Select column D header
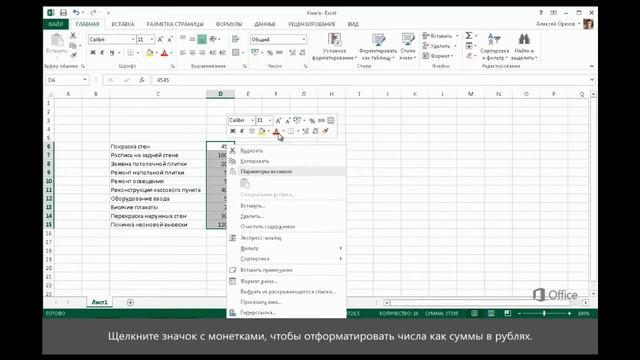 [220, 94]
